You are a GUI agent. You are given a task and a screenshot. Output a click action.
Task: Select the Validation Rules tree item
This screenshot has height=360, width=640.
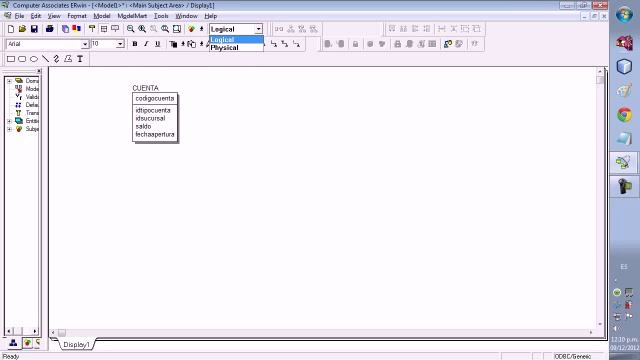(x=27, y=97)
